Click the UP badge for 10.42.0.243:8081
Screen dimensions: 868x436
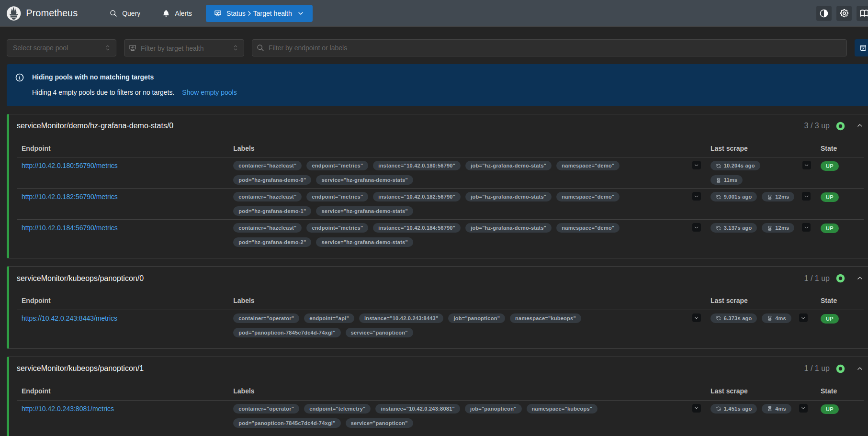[830, 409]
